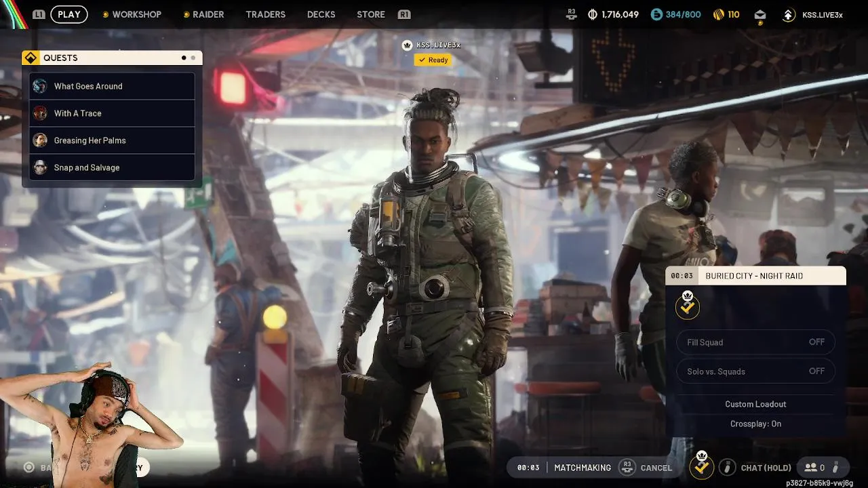
Task: Switch to second Quests page dot
Action: coord(193,58)
